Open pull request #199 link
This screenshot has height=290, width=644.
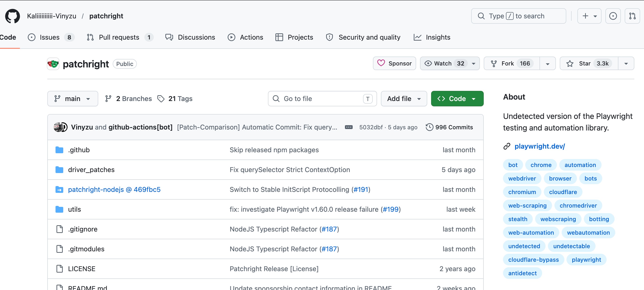click(391, 209)
